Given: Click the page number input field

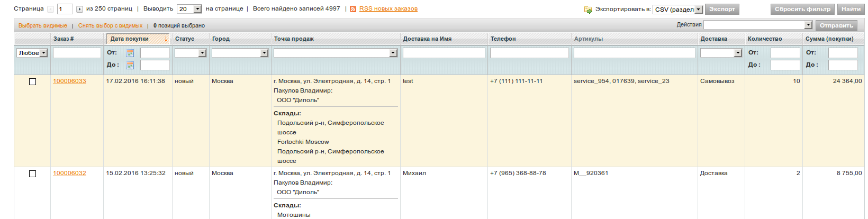Looking at the screenshot, I should 65,9.
